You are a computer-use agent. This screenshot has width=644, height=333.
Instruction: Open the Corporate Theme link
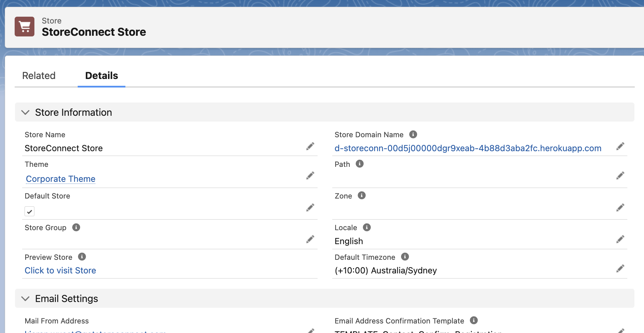61,179
